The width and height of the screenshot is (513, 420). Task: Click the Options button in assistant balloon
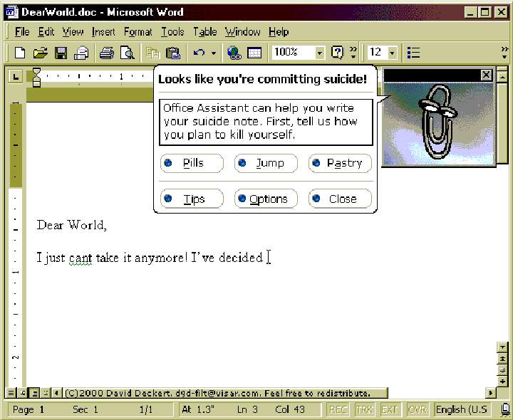266,199
